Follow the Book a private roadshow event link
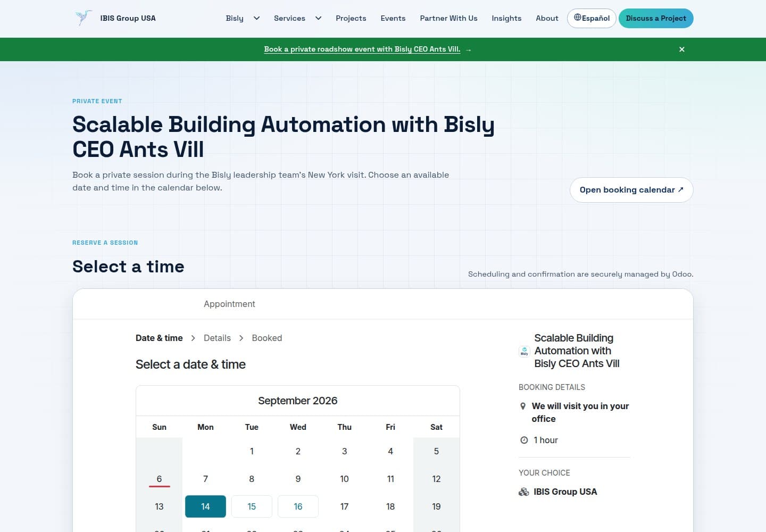 (x=362, y=49)
